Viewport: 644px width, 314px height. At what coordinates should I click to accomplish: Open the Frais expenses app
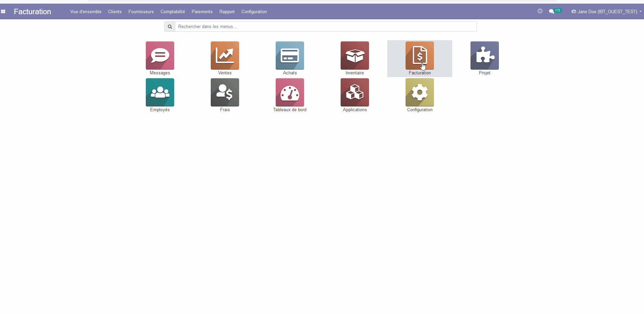[x=225, y=93]
